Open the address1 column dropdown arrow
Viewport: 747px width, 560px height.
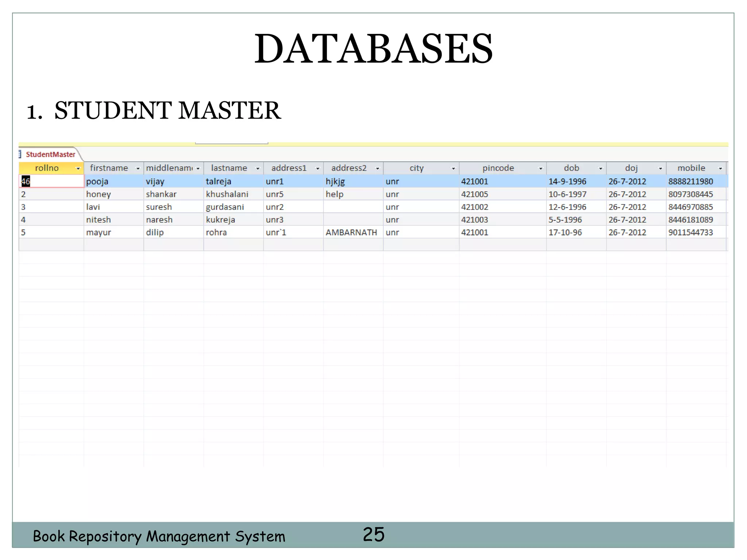[x=317, y=168]
